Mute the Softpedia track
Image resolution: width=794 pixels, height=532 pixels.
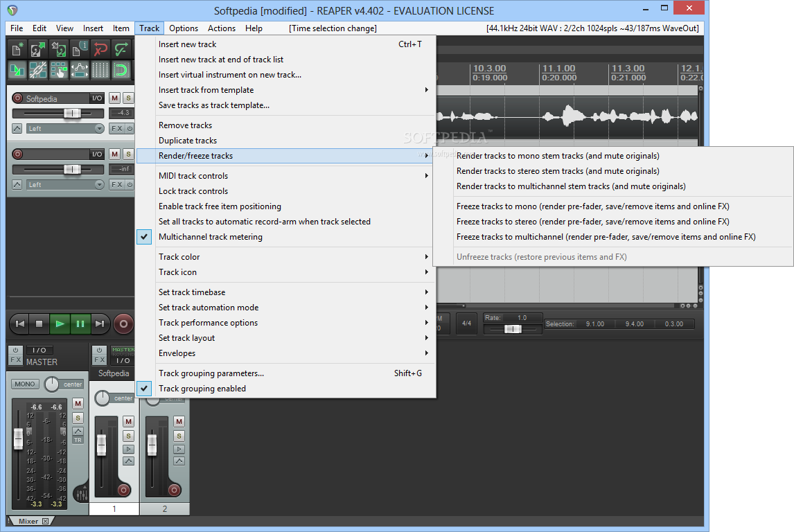(115, 98)
